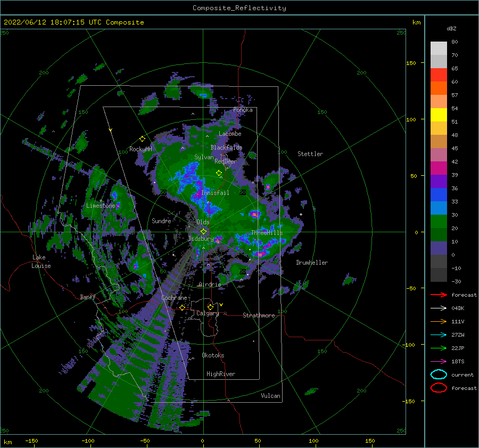Click the Banff label
This screenshot has width=479, height=448.
pyautogui.click(x=88, y=297)
